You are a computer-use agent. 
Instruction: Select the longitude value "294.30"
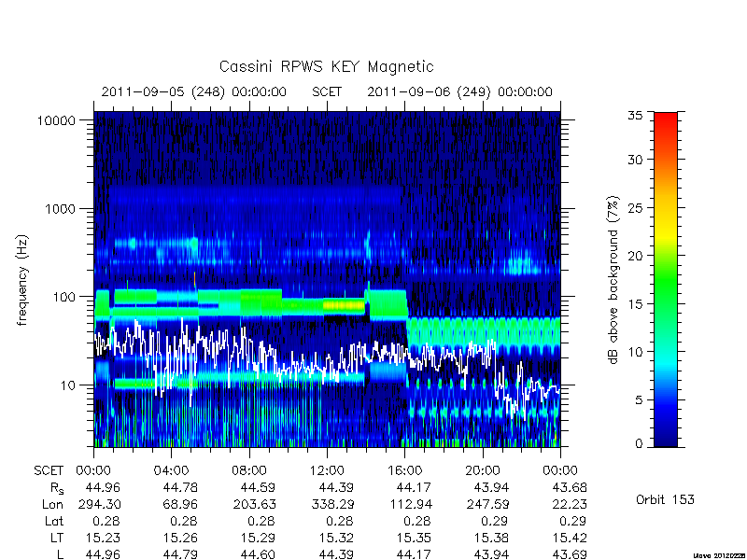click(x=100, y=504)
